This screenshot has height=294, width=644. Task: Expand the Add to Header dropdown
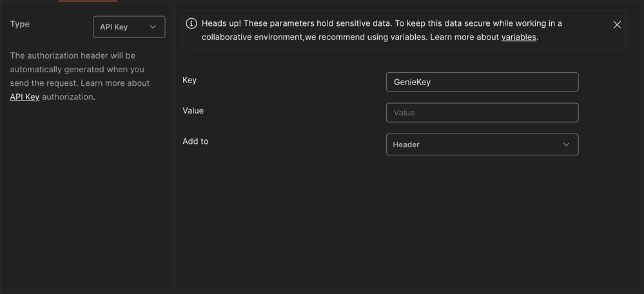coord(482,144)
